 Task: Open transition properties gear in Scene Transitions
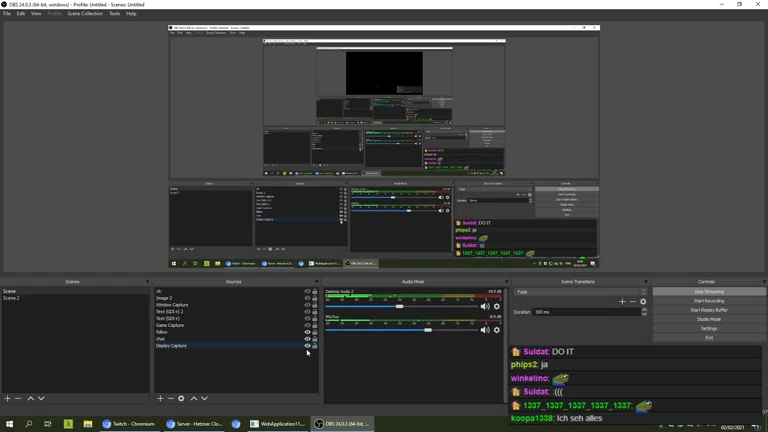tap(643, 301)
